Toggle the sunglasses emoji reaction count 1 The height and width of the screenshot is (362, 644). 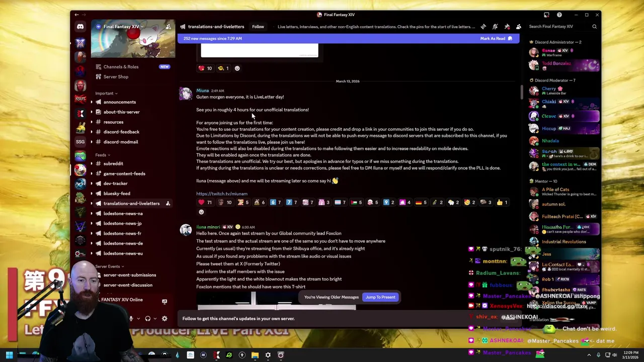pyautogui.click(x=223, y=68)
